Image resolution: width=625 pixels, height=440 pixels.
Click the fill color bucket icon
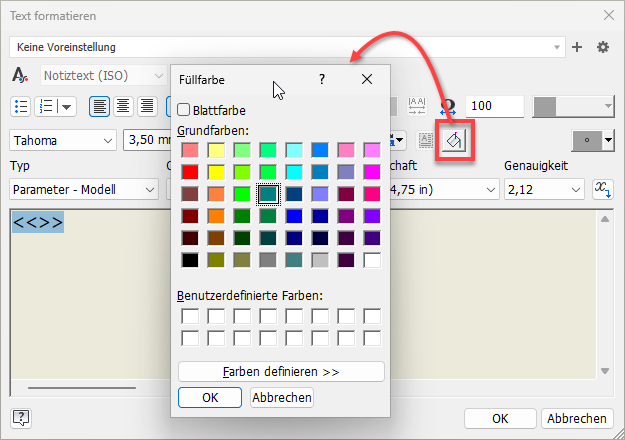tap(452, 141)
